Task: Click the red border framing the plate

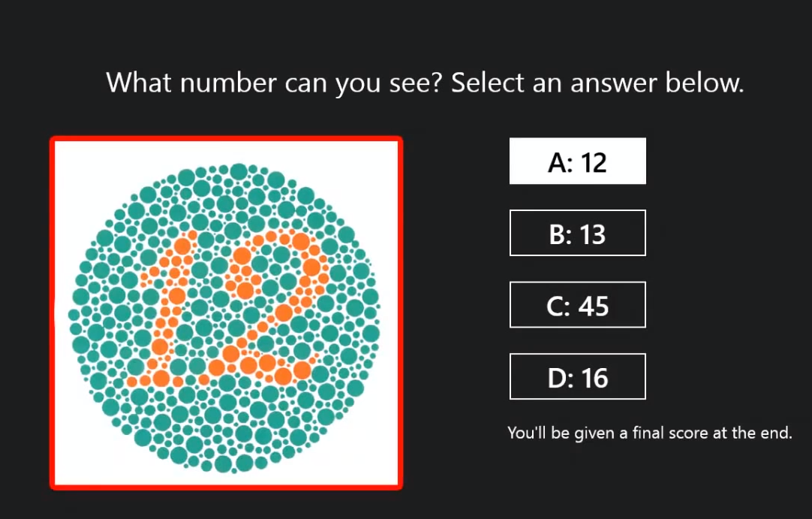Action: (227, 139)
